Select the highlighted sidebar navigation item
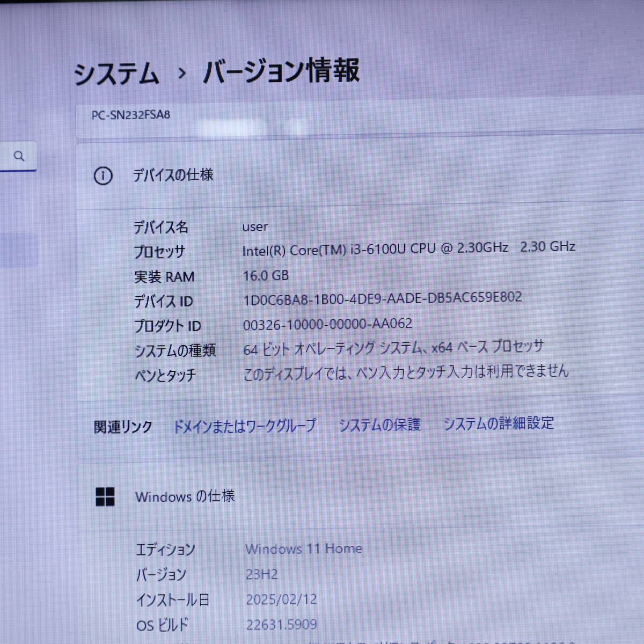This screenshot has width=644, height=644. pos(19,250)
